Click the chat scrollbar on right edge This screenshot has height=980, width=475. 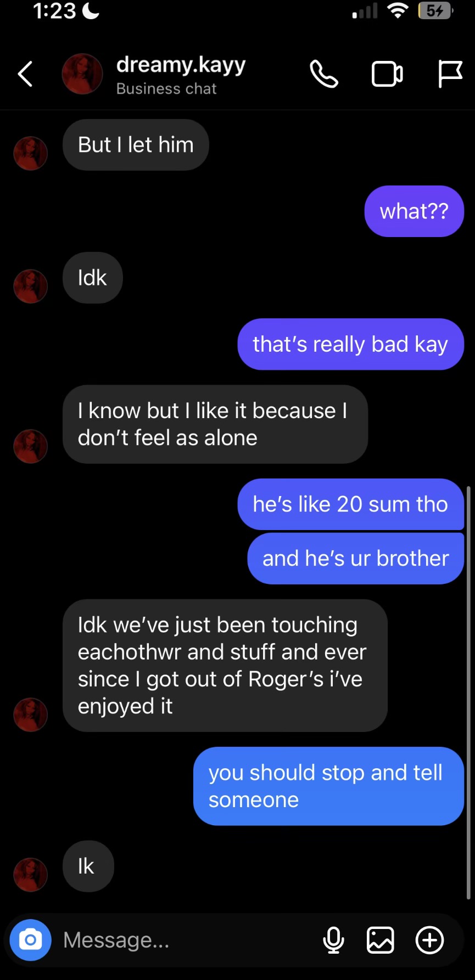point(468,691)
